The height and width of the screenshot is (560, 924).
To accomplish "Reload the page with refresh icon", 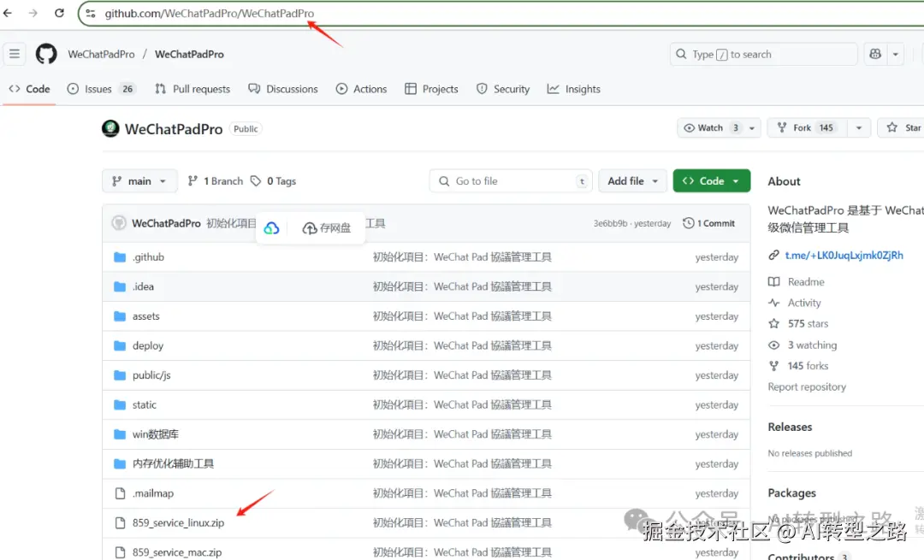I will [x=60, y=13].
